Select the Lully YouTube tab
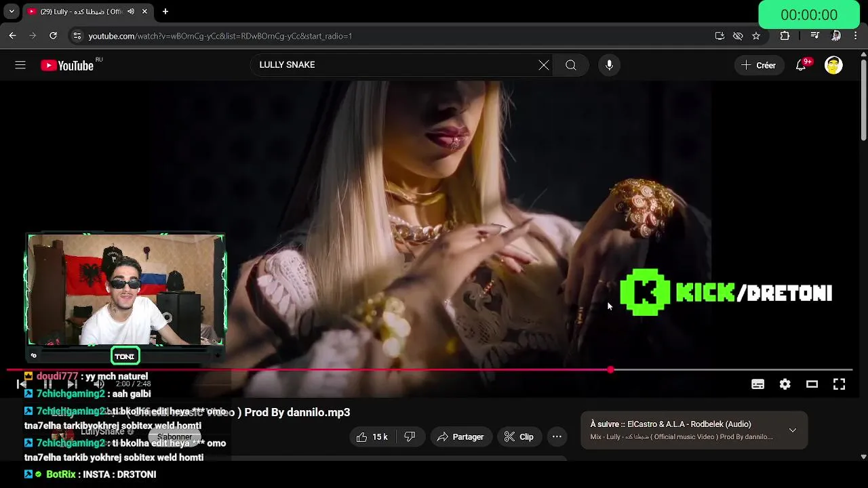The height and width of the screenshot is (488, 868). [87, 12]
